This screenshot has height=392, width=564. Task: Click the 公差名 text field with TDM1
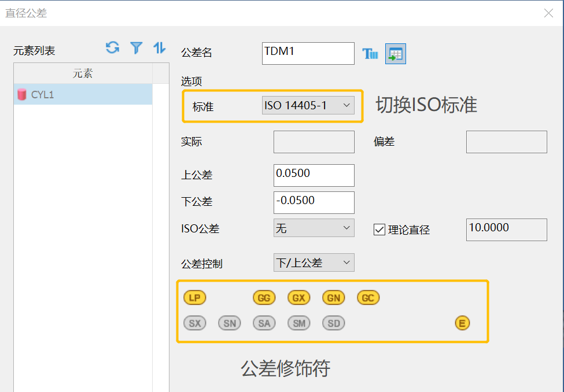[308, 53]
